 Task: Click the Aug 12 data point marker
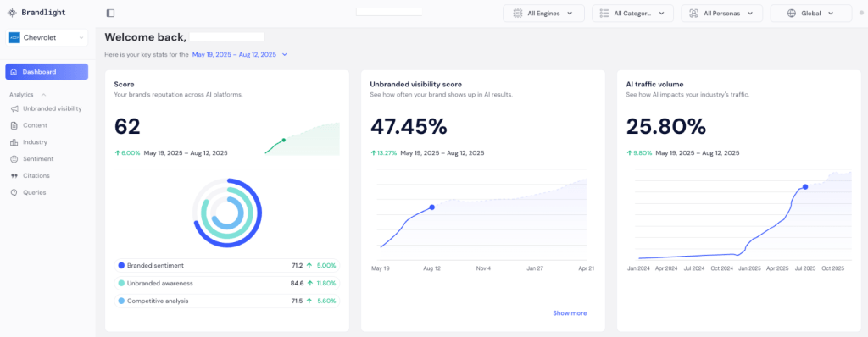point(431,207)
